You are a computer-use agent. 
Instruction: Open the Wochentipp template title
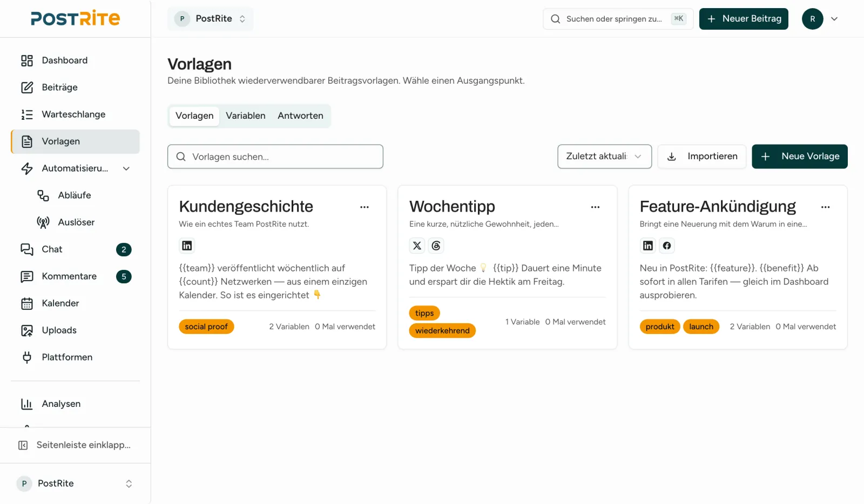(x=452, y=207)
